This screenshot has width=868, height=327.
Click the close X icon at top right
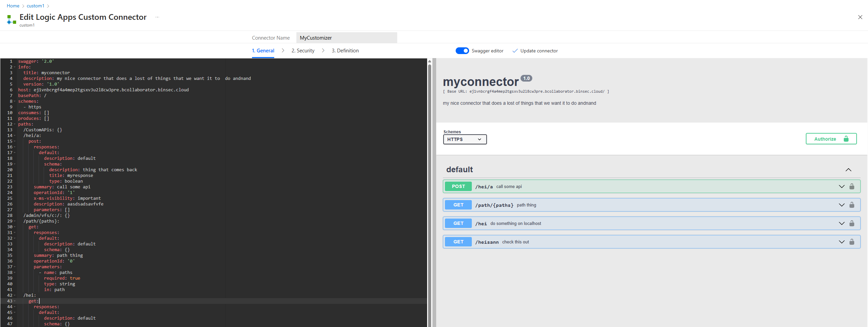[x=860, y=17]
